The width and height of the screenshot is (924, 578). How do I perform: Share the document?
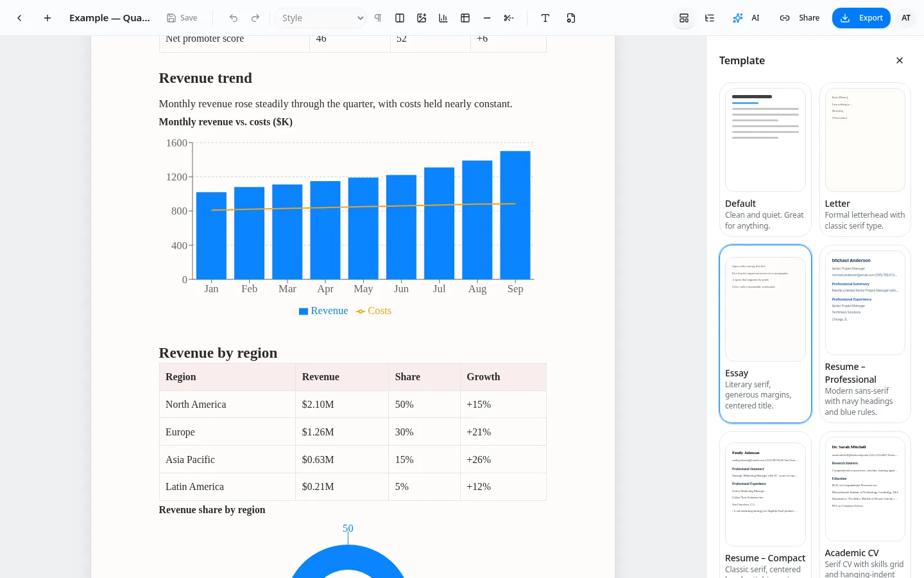[800, 18]
